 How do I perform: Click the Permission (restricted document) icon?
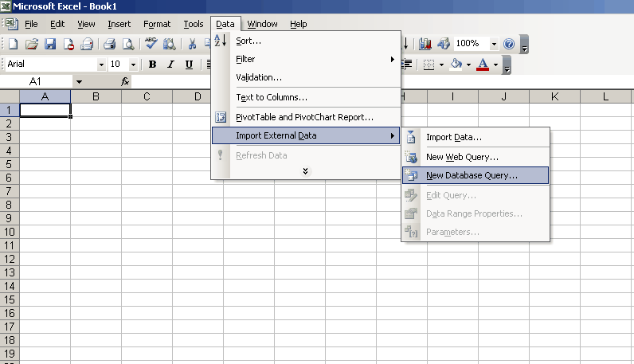(x=68, y=44)
